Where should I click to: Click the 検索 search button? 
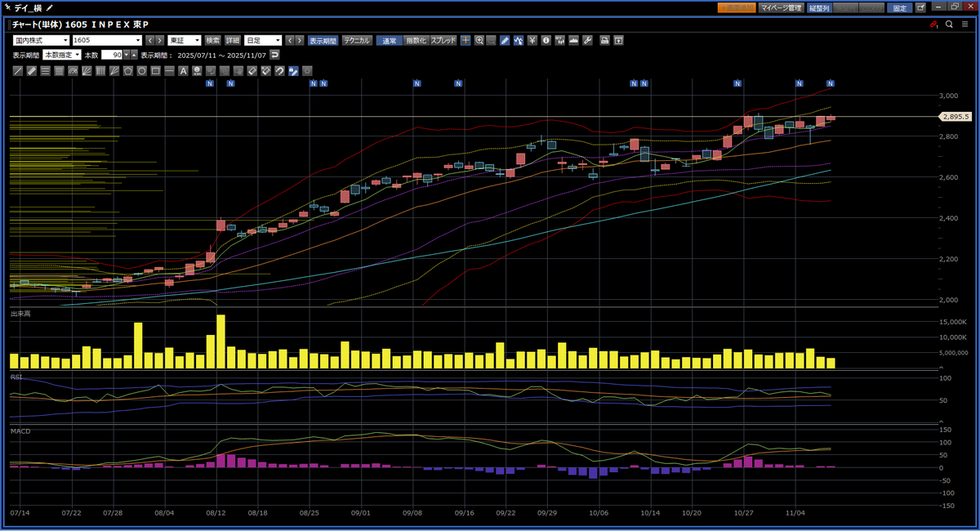(x=212, y=40)
